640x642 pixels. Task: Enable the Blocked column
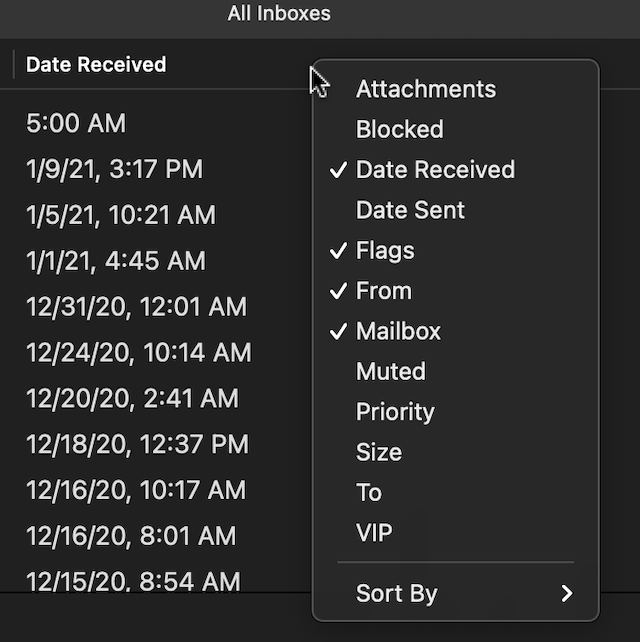[399, 129]
